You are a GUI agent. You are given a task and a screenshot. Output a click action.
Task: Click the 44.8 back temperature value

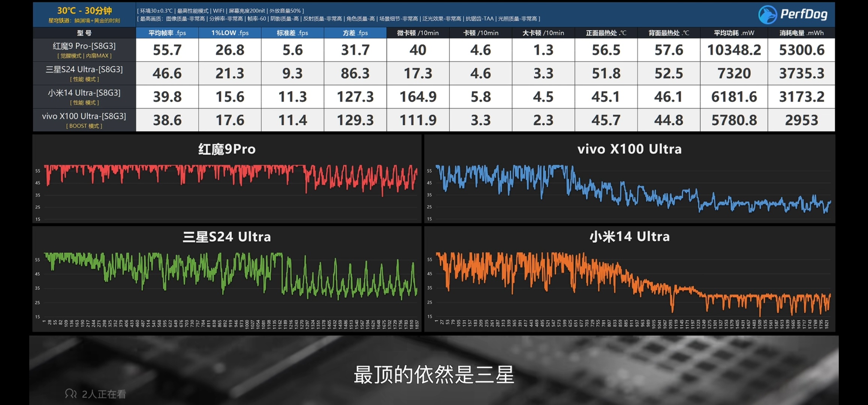click(x=669, y=120)
